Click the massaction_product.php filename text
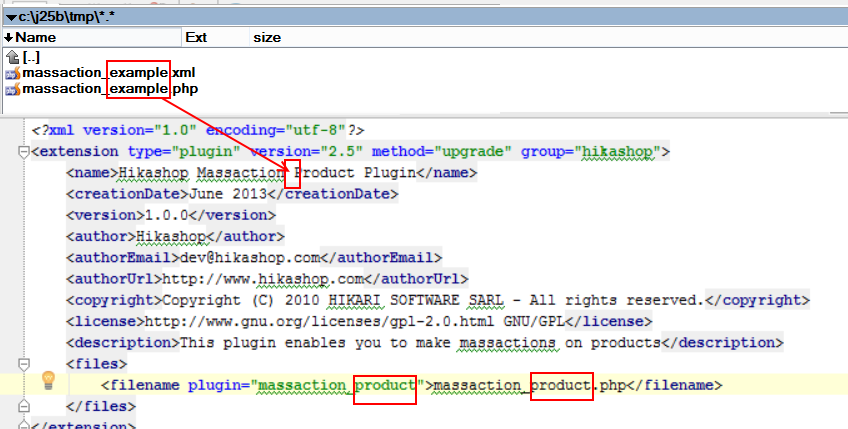The width and height of the screenshot is (848, 429). coord(529,385)
